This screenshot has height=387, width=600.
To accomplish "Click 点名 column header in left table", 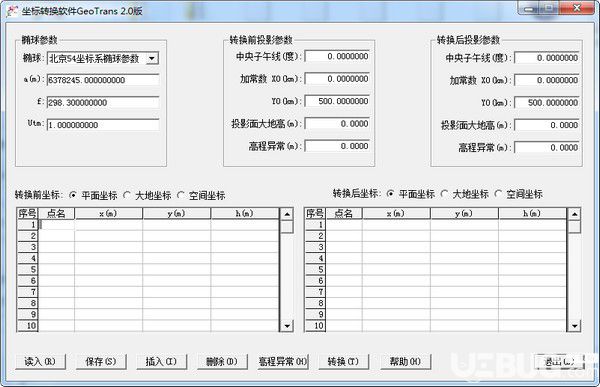I will 56,213.
